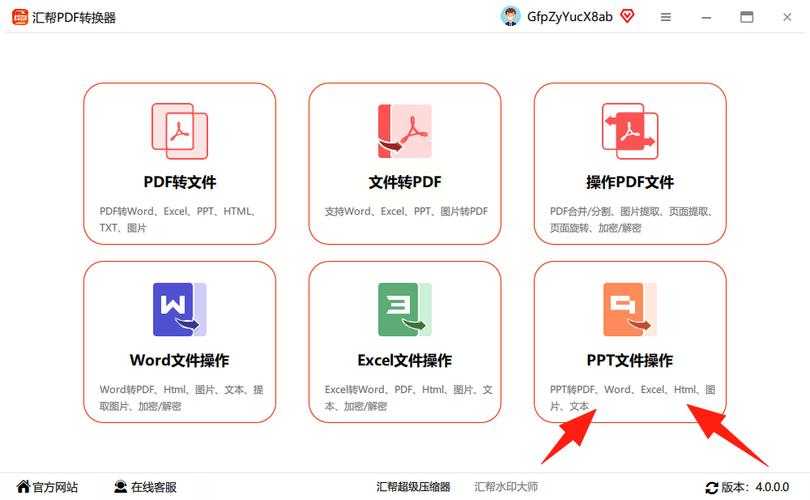This screenshot has width=810, height=500.
Task: Click the PDF转文件 card title
Action: 179,182
